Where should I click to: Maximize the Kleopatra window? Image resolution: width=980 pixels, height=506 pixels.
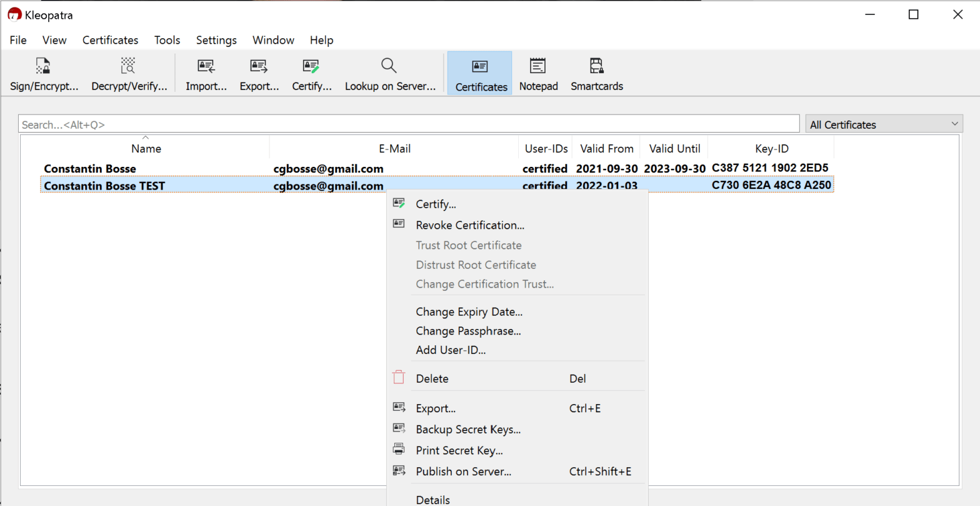click(x=913, y=15)
